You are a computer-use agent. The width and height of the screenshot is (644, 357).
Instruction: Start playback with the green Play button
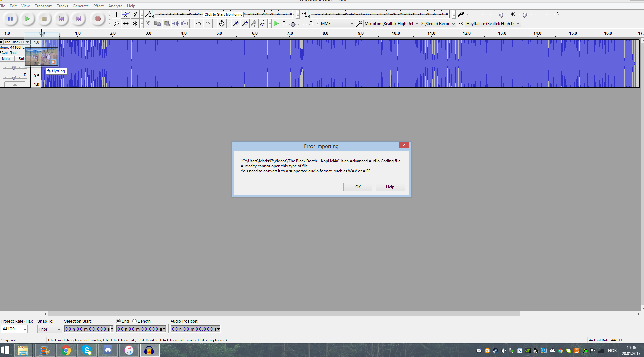pyautogui.click(x=27, y=19)
